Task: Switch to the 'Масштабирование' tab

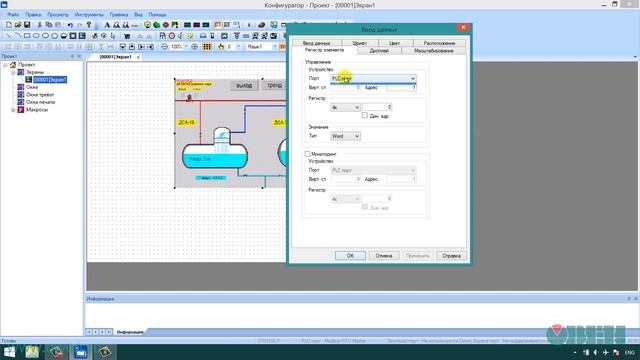Action: tap(433, 51)
